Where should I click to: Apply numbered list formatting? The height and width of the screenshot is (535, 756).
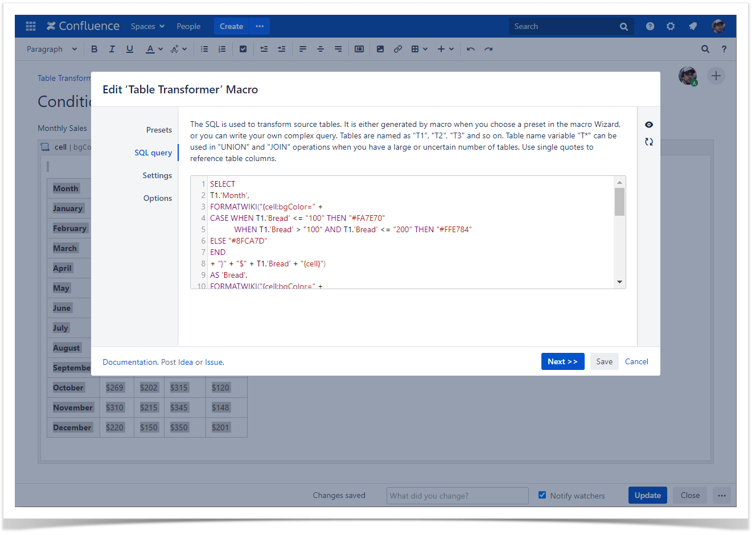pyautogui.click(x=222, y=49)
